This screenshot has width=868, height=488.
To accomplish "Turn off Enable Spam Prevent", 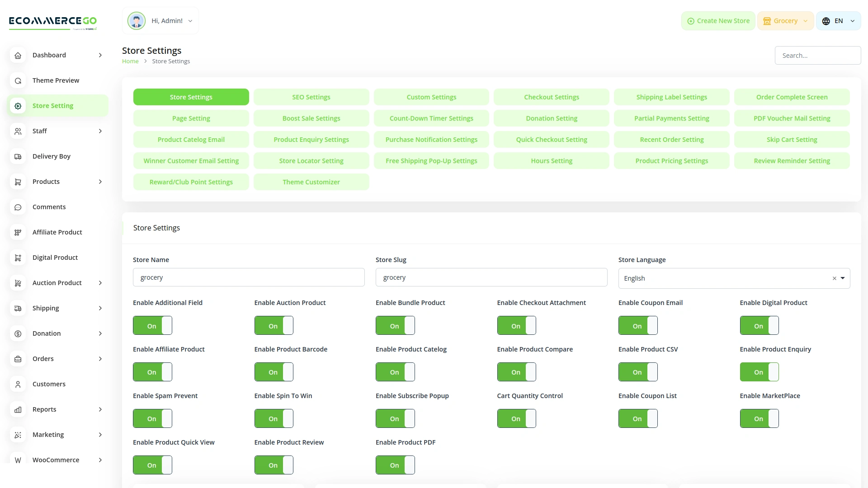I will point(152,418).
